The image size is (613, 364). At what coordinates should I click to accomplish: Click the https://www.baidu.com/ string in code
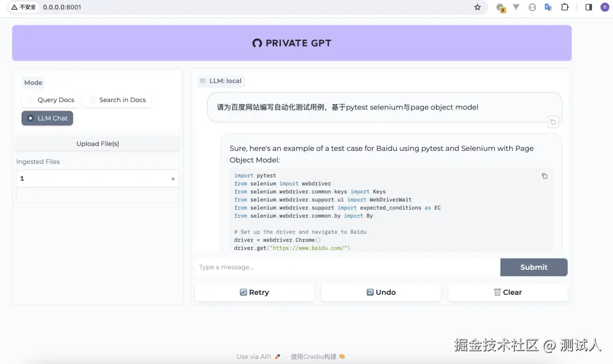coord(309,248)
